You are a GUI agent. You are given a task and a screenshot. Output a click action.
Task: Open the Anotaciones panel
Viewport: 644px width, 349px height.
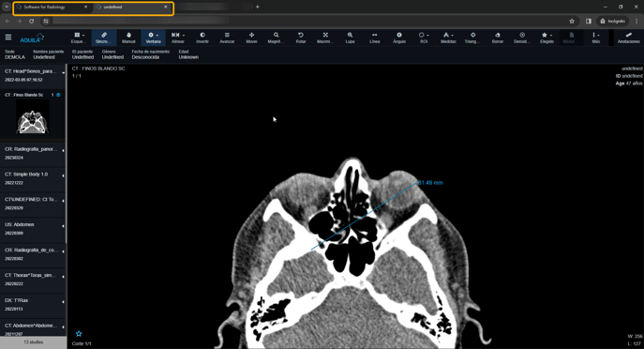628,38
